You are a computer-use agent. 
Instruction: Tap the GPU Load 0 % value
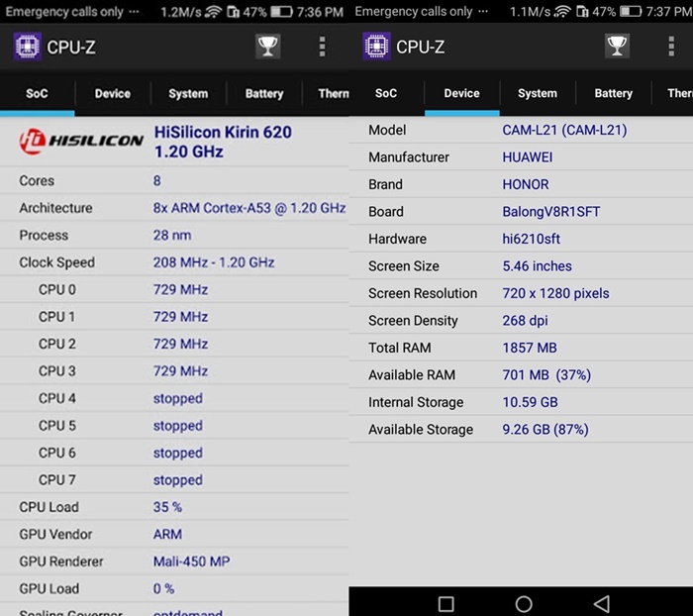tap(164, 589)
